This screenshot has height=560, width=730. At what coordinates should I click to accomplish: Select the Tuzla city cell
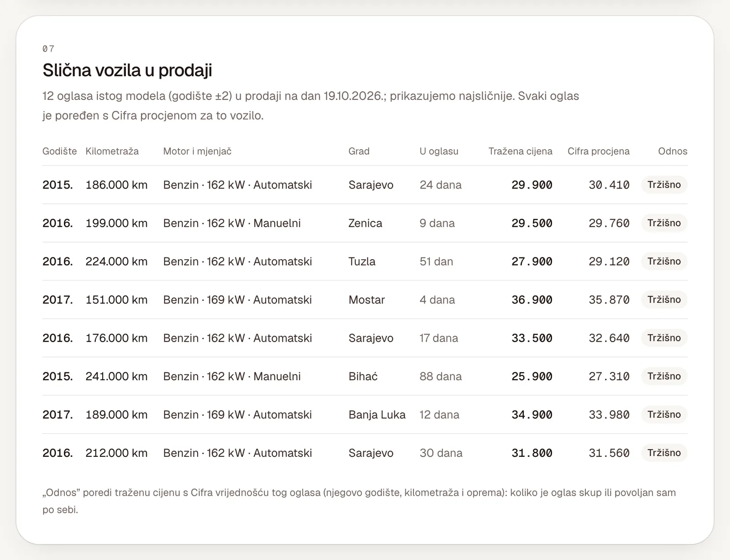(x=362, y=262)
